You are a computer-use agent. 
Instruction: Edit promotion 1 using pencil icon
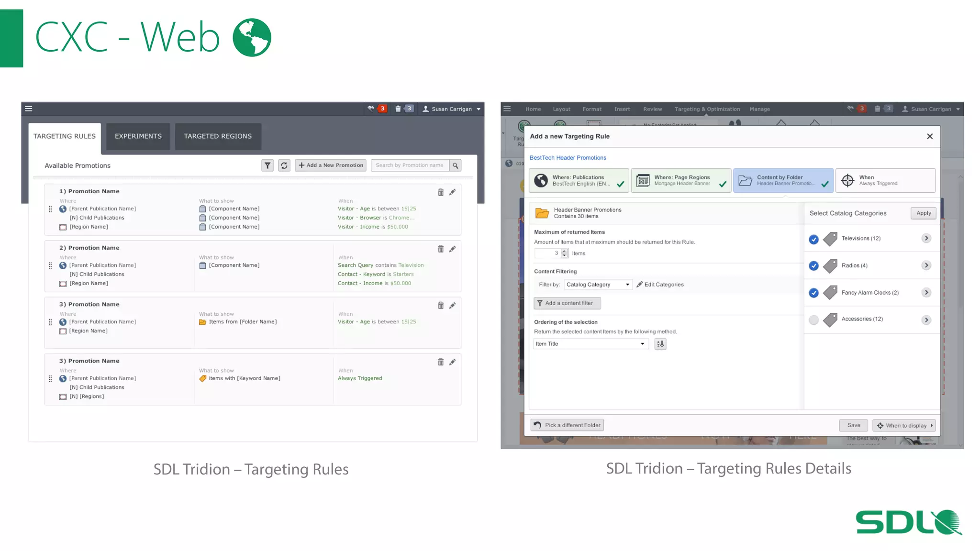pyautogui.click(x=452, y=192)
